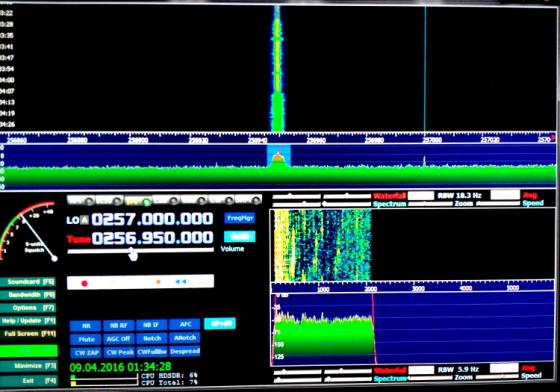The width and height of the screenshot is (560, 392).
Task: Open the FreqMgr button
Action: tap(240, 218)
